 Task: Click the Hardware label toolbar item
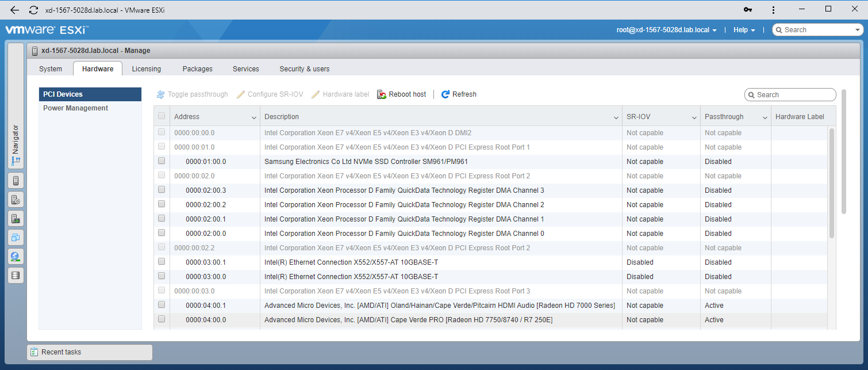tap(340, 94)
